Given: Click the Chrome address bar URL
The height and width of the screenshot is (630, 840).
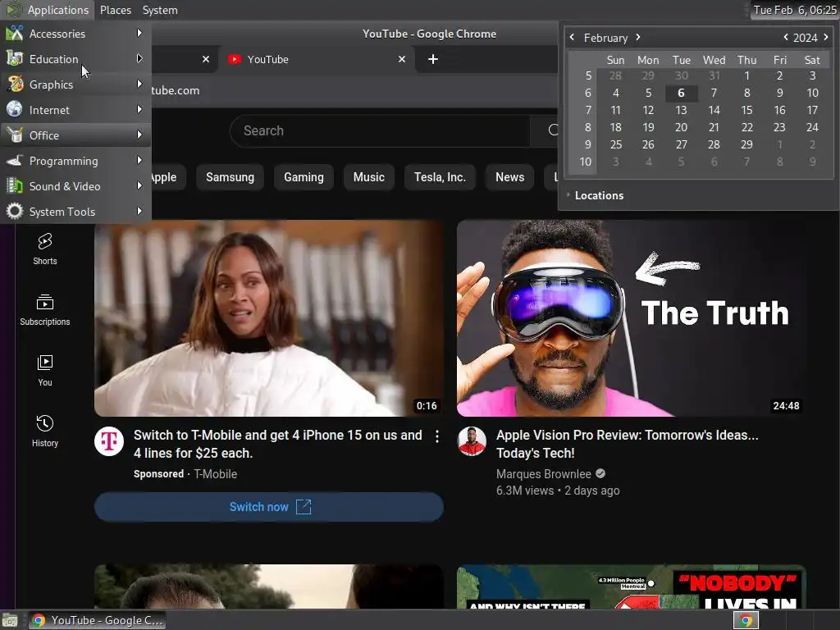Looking at the screenshot, I should coord(176,90).
